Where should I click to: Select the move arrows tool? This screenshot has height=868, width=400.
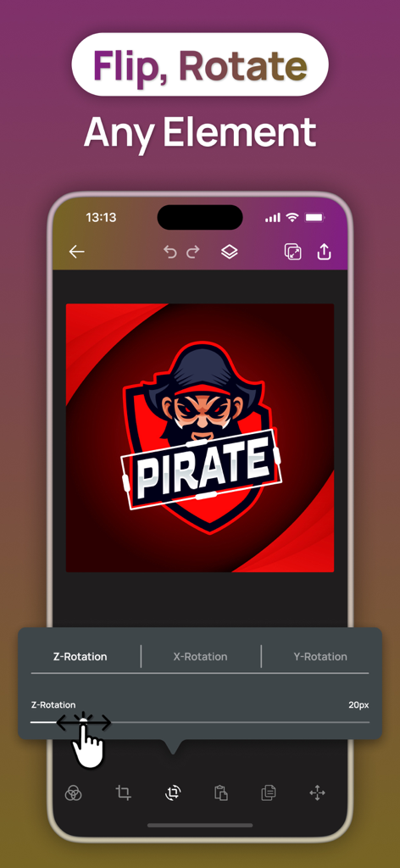(x=318, y=793)
